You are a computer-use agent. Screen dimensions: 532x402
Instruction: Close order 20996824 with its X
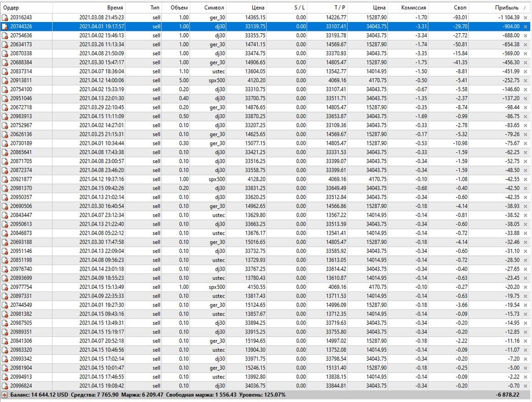[x=526, y=386]
